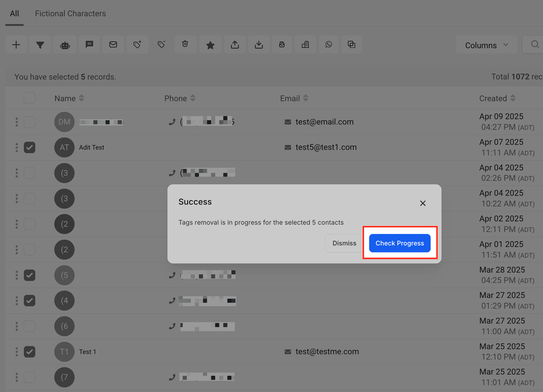The height and width of the screenshot is (392, 543).
Task: Sort by the Created column arrows
Action: (512, 99)
